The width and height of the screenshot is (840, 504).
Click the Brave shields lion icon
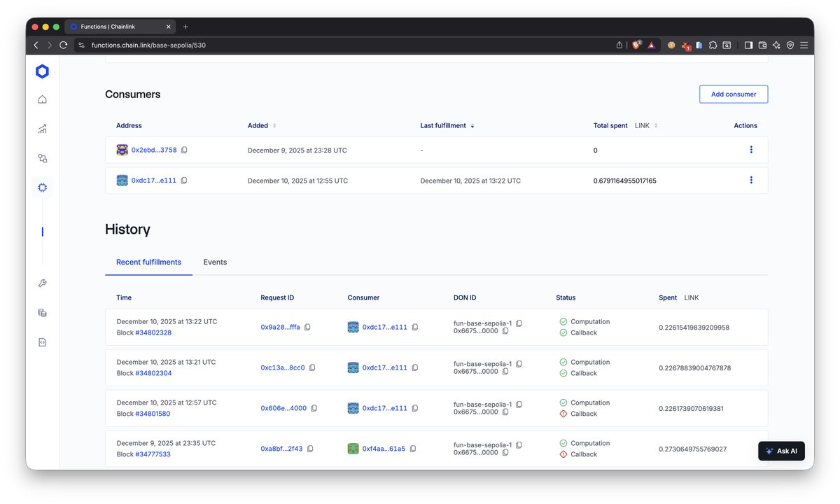(636, 45)
